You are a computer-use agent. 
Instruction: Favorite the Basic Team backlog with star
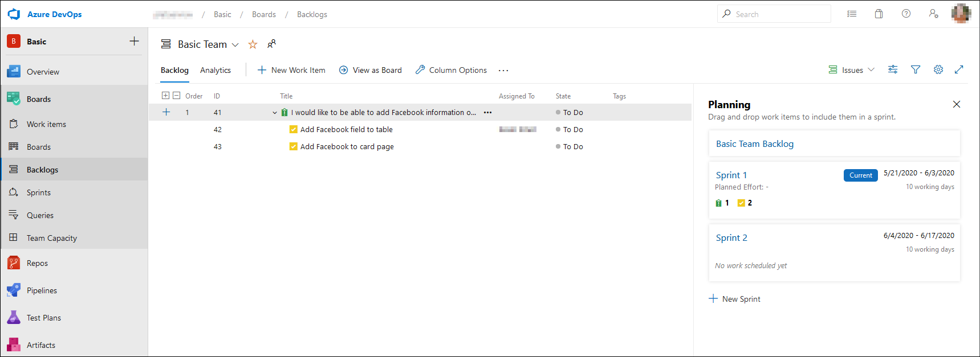tap(253, 44)
